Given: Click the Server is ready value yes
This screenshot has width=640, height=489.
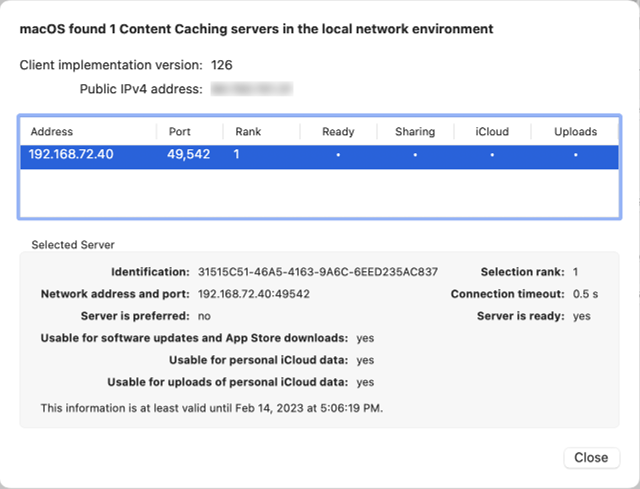Looking at the screenshot, I should tap(581, 316).
